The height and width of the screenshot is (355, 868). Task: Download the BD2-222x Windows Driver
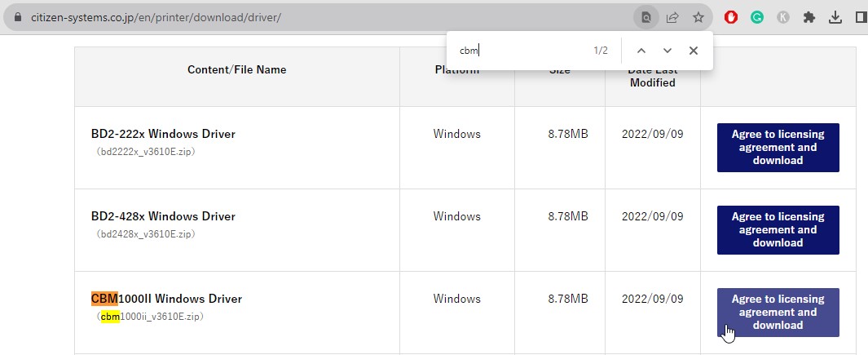coord(778,148)
